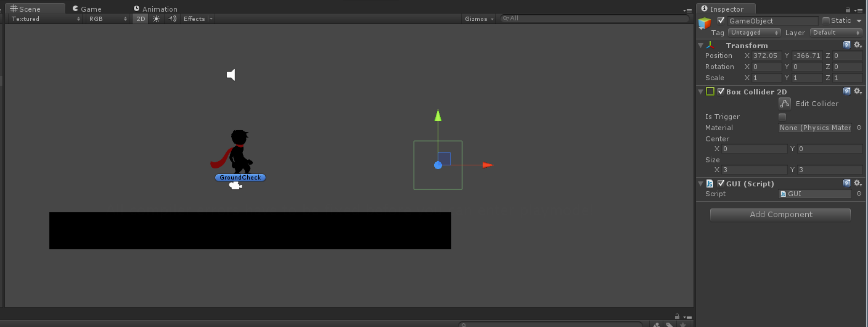The height and width of the screenshot is (327, 868).
Task: Select the black ground platform
Action: pyautogui.click(x=250, y=231)
